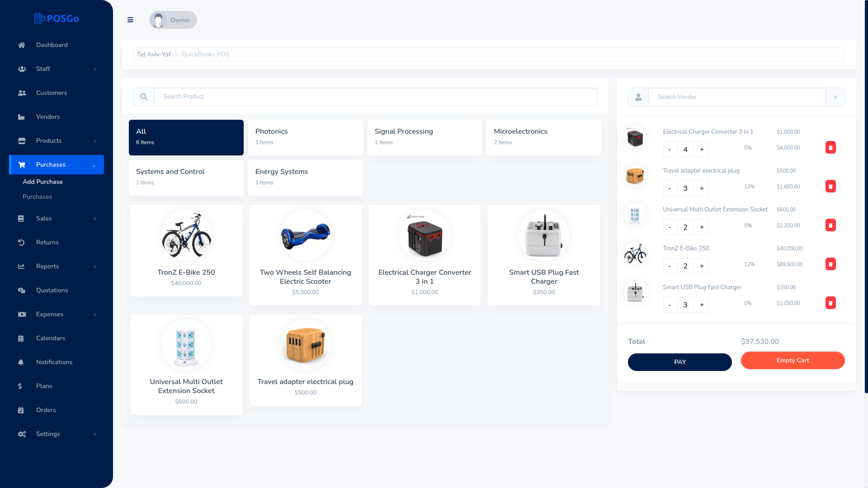The height and width of the screenshot is (488, 868).
Task: Click the PAY button to checkout
Action: [x=679, y=361]
